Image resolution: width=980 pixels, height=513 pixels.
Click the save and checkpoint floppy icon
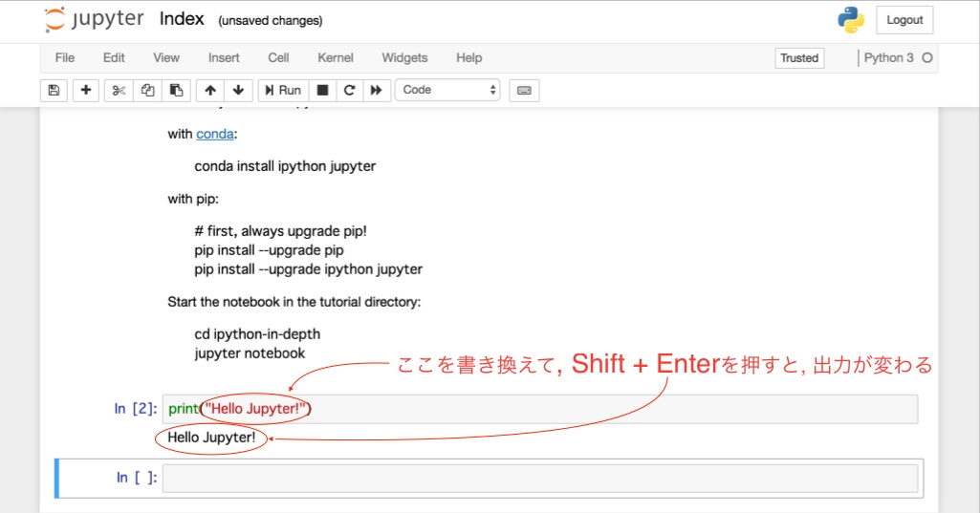click(x=54, y=90)
